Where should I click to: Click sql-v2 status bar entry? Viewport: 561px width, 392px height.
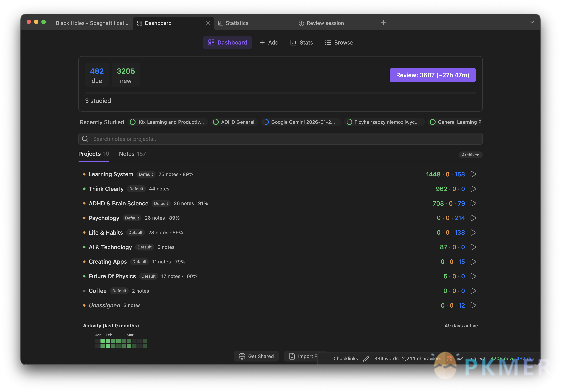478,359
